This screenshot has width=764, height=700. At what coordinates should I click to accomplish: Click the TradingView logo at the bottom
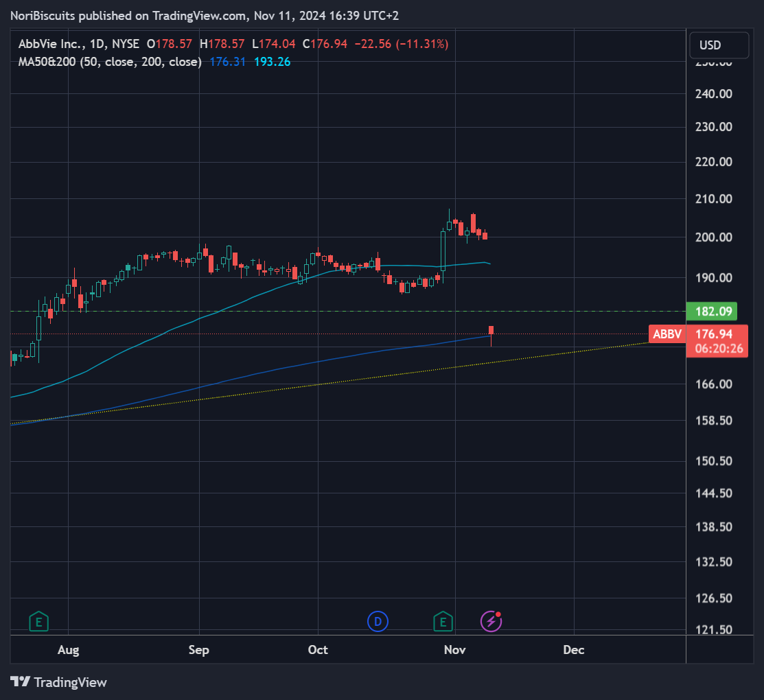point(58,682)
